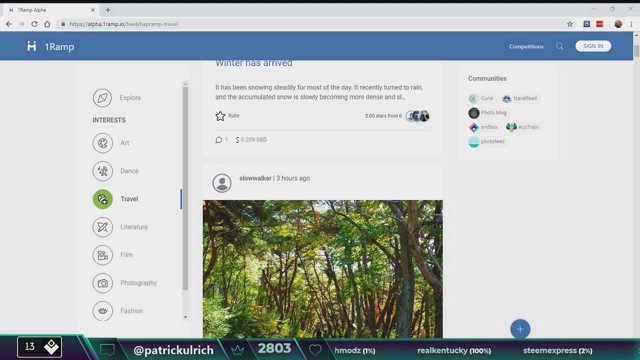Reload the page in the browser
The width and height of the screenshot is (640, 360).
pos(34,24)
